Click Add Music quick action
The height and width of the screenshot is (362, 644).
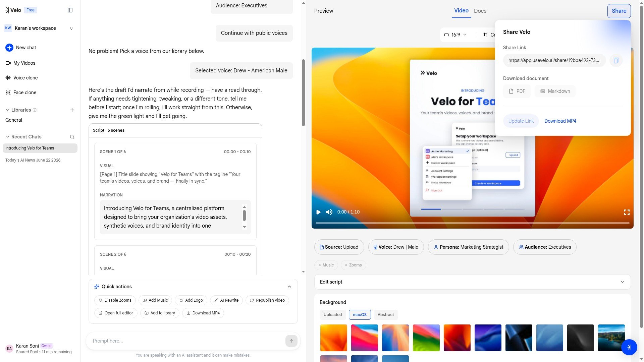[x=155, y=300]
